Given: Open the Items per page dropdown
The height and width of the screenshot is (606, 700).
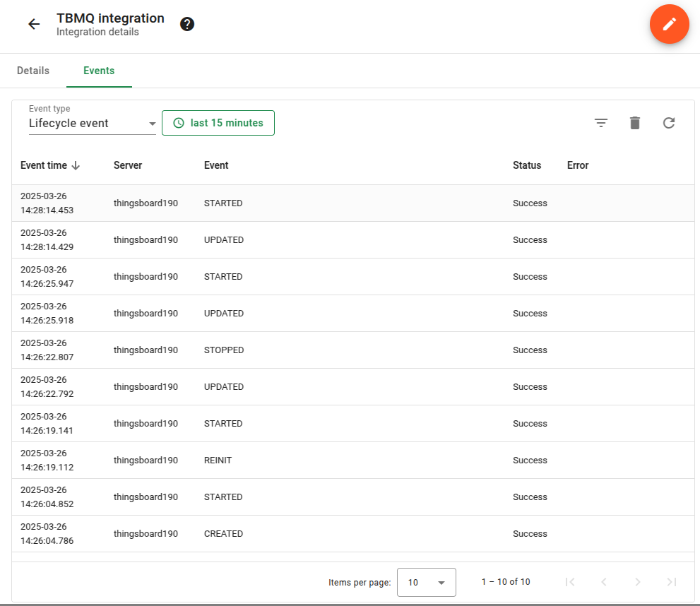Looking at the screenshot, I should point(427,582).
